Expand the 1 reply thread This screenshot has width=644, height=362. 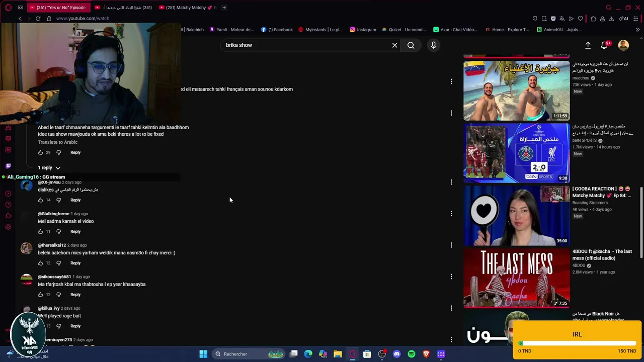coord(49,168)
